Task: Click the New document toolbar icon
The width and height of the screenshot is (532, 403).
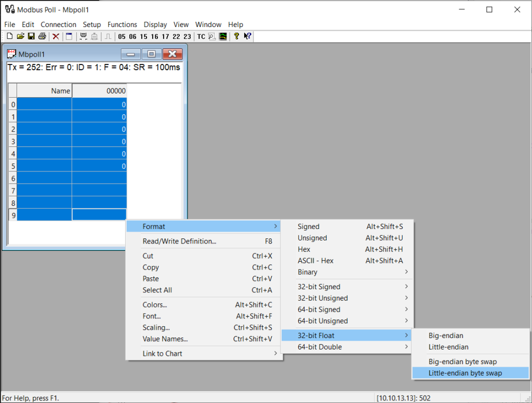Action: 10,36
